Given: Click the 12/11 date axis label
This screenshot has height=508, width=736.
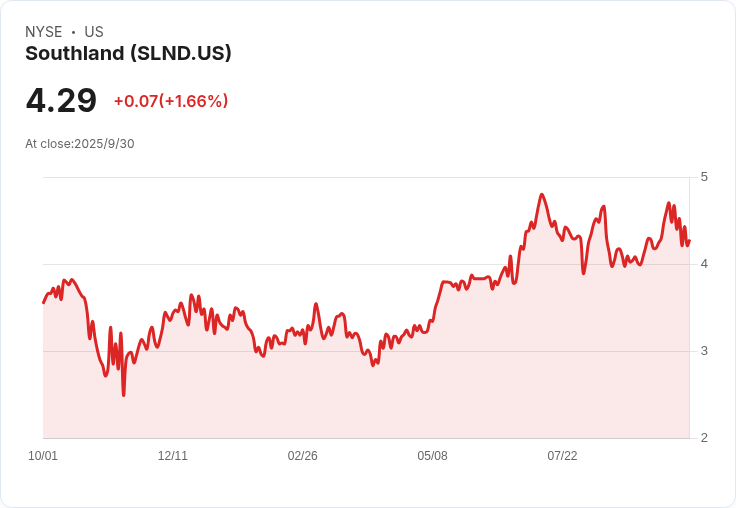Looking at the screenshot, I should [x=173, y=456].
